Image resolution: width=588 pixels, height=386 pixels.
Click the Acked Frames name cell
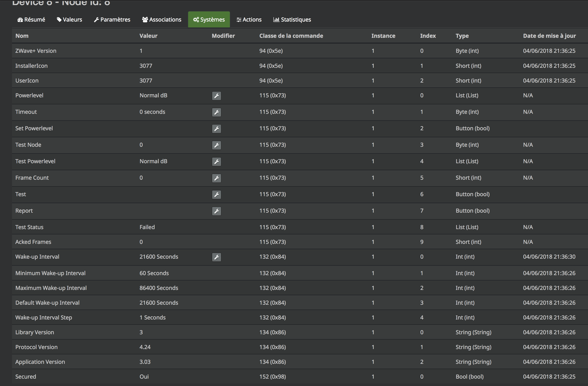coord(33,242)
